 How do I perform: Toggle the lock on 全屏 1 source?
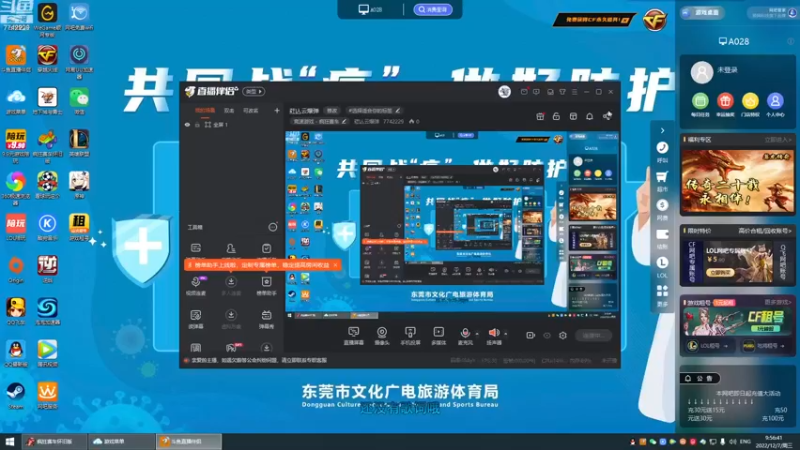[197, 124]
